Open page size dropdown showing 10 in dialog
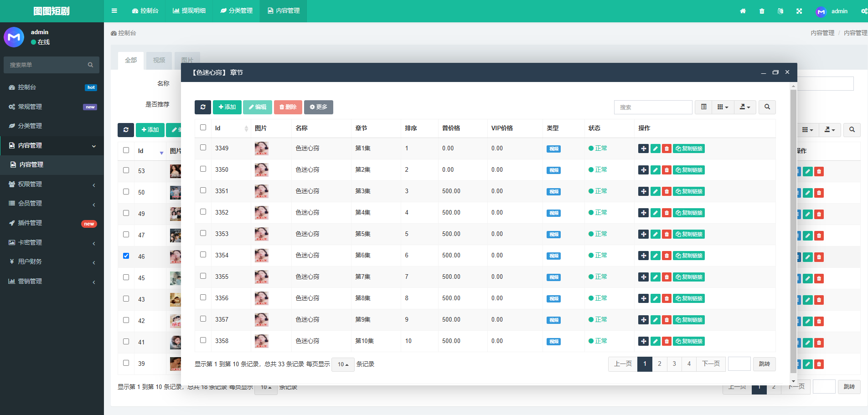Viewport: 868px width, 415px height. pyautogui.click(x=343, y=364)
